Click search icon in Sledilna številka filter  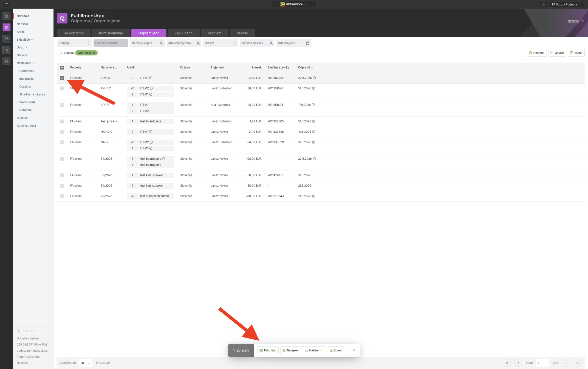tap(271, 43)
